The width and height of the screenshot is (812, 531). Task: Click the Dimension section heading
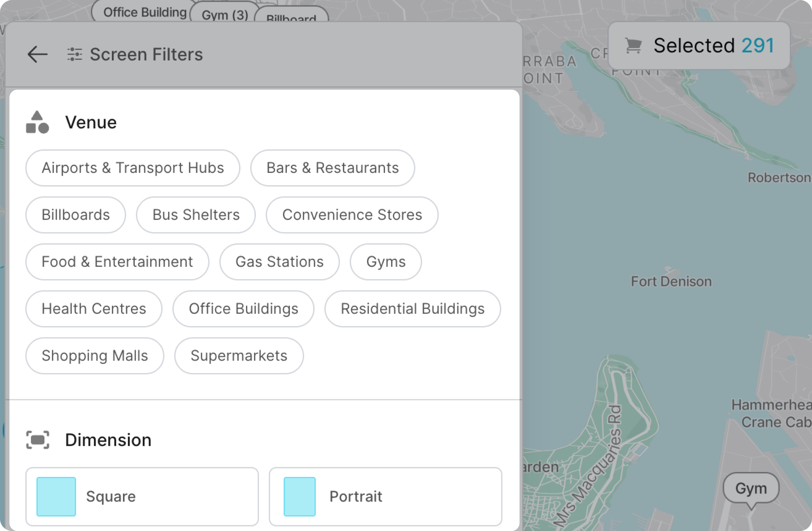pyautogui.click(x=108, y=440)
